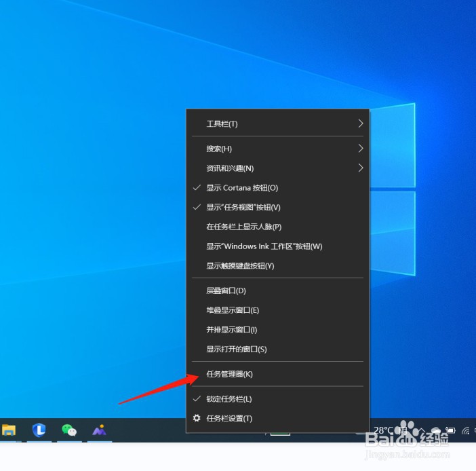Open the 资讯和兴趣(N) menu entry
476x471 pixels.
[277, 168]
